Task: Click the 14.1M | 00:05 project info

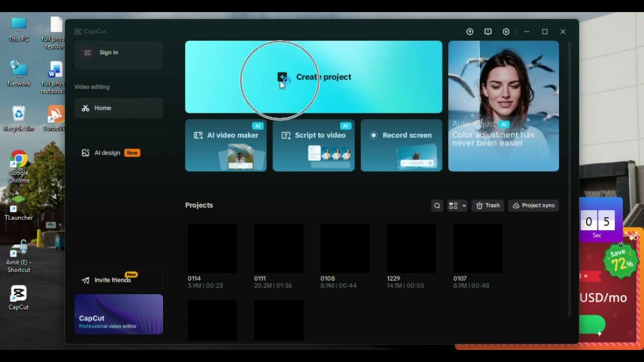Action: pos(406,286)
